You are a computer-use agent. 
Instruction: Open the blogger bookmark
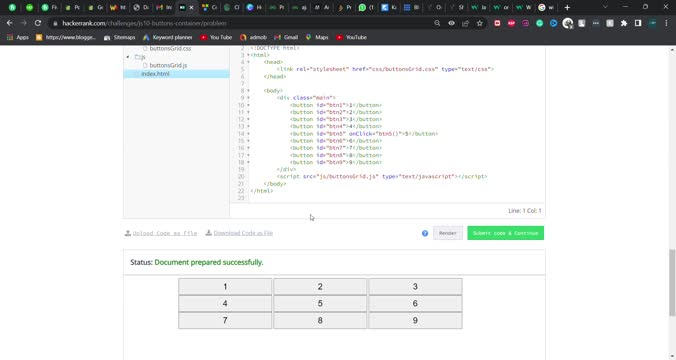click(x=66, y=38)
